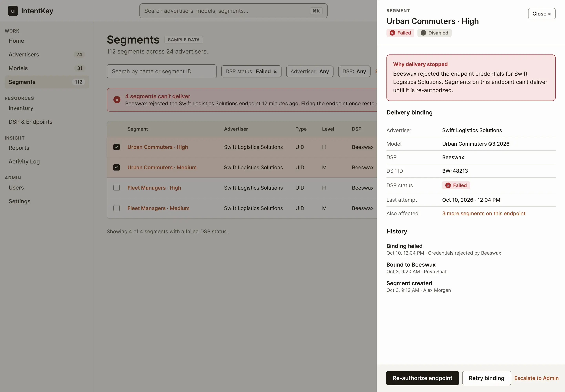Open Advertisers in the sidebar

[x=47, y=54]
